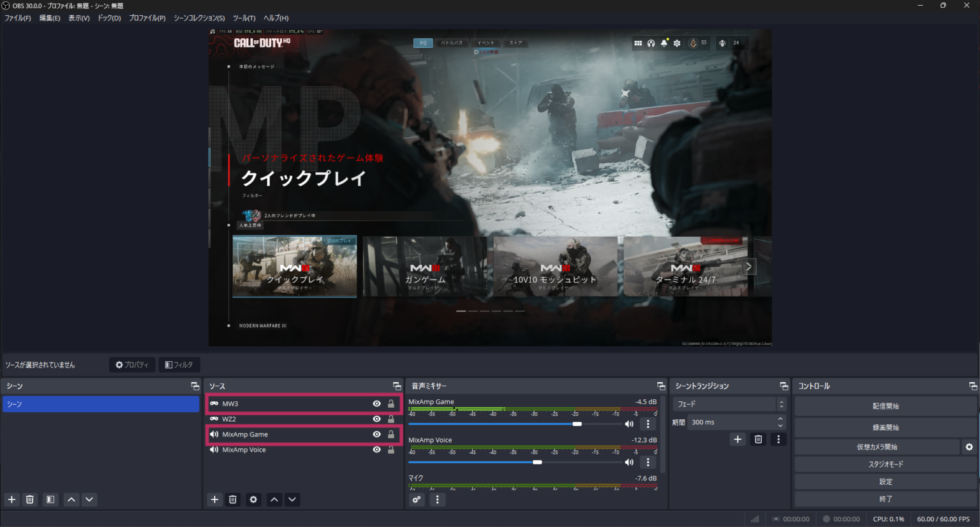Image resolution: width=980 pixels, height=527 pixels.
Task: Start streaming with 配信開始
Action: pos(886,405)
